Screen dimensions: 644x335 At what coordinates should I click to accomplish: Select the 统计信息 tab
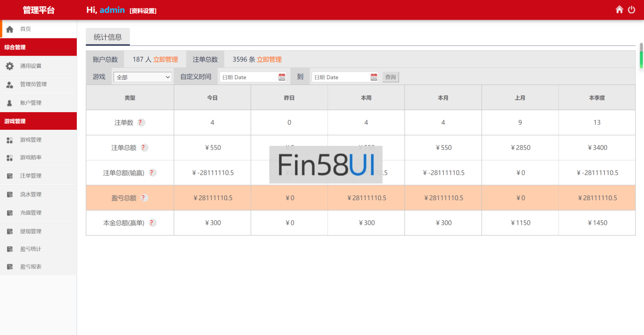(x=108, y=37)
